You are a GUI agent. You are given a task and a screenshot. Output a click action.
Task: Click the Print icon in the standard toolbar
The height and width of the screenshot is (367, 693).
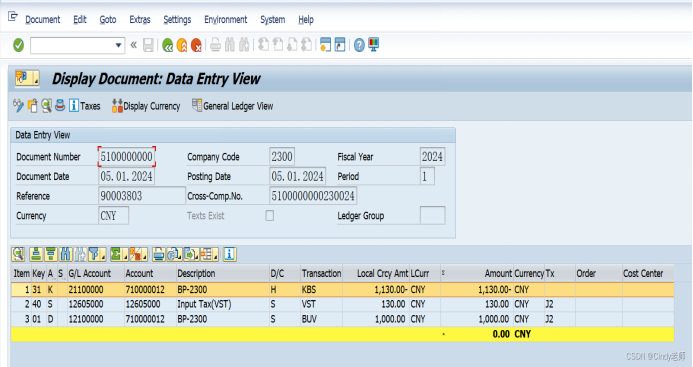pyautogui.click(x=215, y=45)
